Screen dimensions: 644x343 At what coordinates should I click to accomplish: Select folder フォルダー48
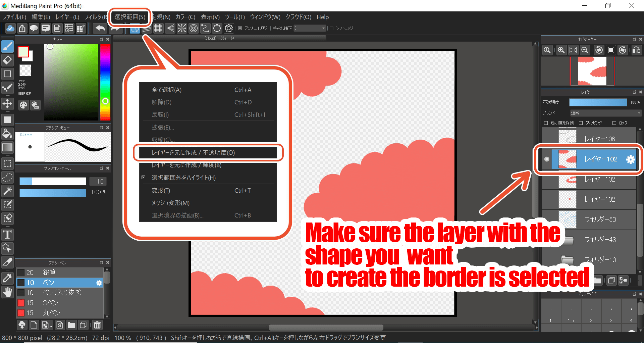pos(589,240)
